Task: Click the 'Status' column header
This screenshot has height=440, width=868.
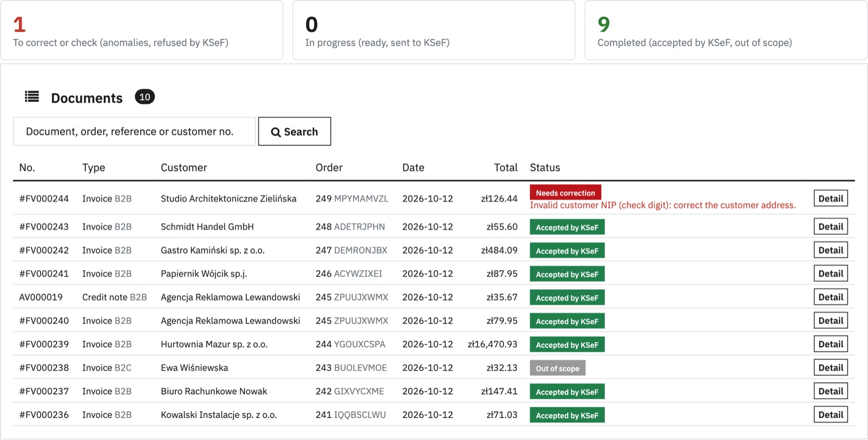Action: pyautogui.click(x=545, y=168)
